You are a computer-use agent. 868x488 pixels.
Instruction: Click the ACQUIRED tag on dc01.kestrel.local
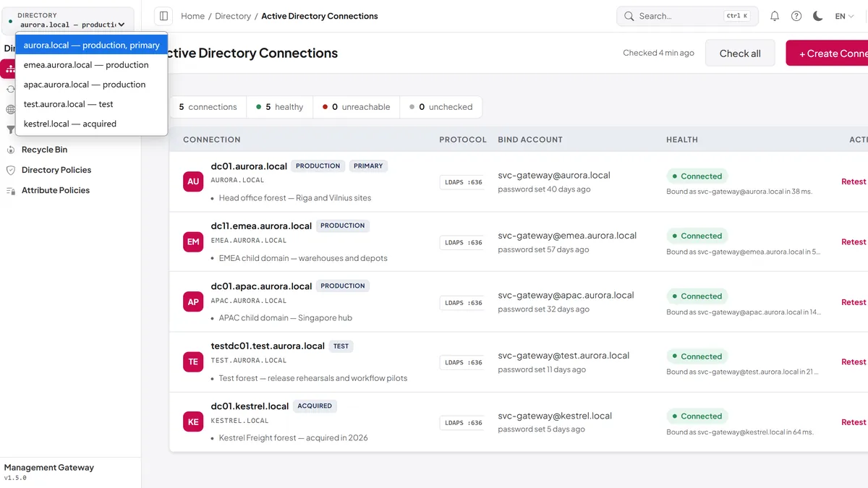point(315,406)
